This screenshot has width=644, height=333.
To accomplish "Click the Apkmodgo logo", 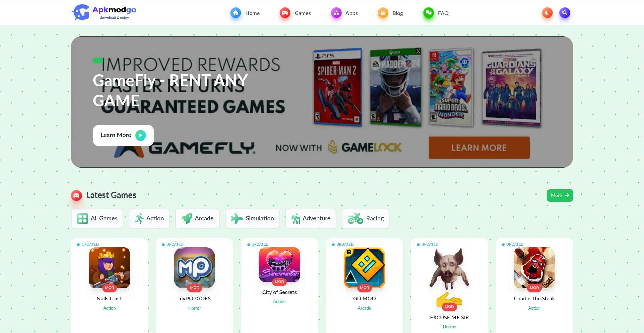I will click(104, 13).
